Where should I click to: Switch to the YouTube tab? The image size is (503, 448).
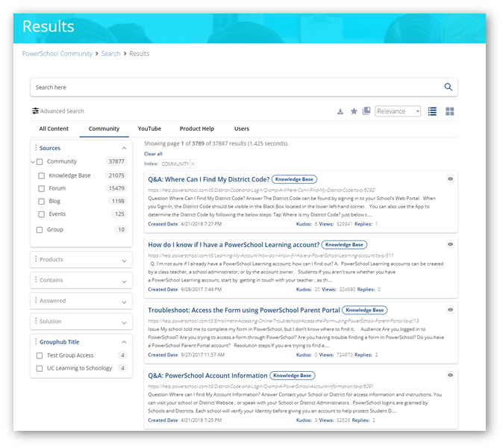149,128
